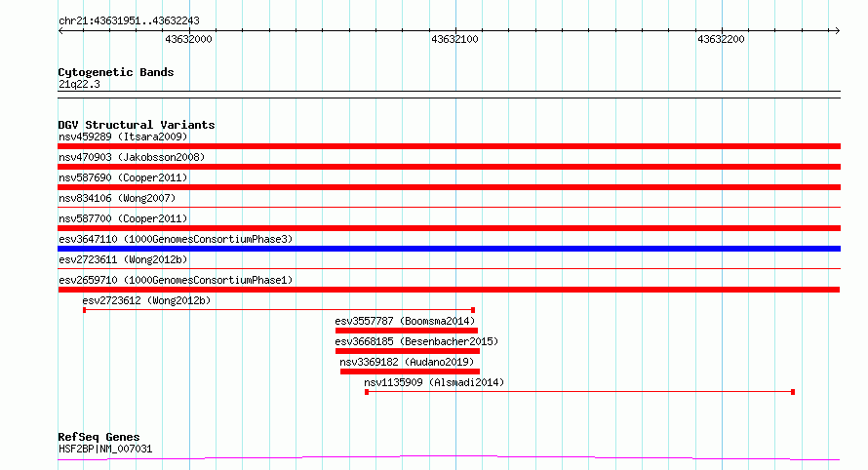The height and width of the screenshot is (470, 868).
Task: Open the second Cooper2011 variant, nsv587700
Action: pyautogui.click(x=123, y=218)
